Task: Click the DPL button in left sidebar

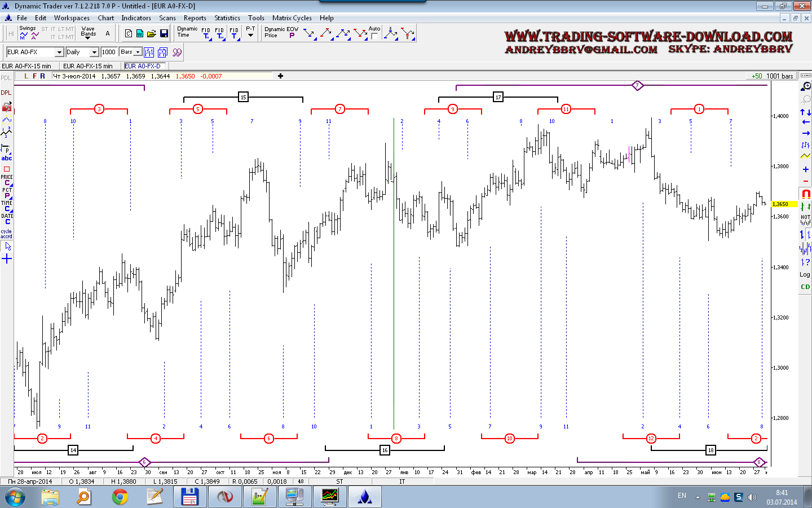Action: [x=6, y=93]
